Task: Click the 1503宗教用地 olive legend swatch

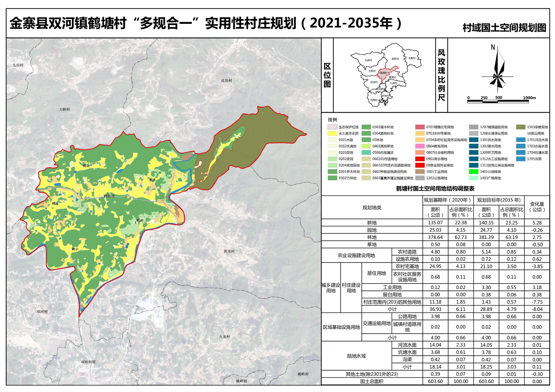Action: click(x=521, y=127)
